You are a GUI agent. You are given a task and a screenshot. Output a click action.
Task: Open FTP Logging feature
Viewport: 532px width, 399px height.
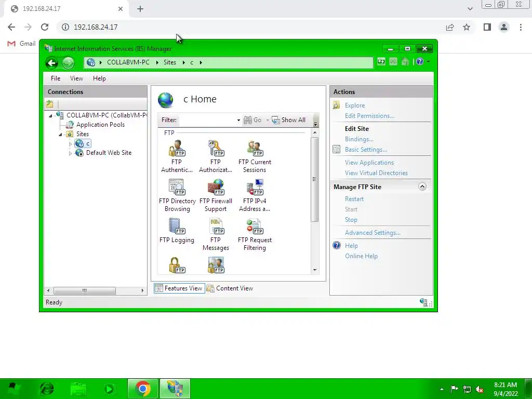point(177,231)
